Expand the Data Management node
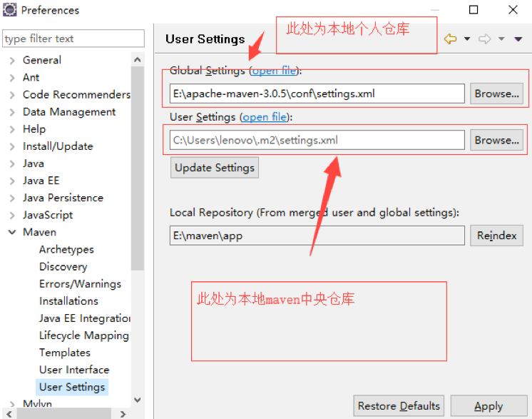 [12, 112]
